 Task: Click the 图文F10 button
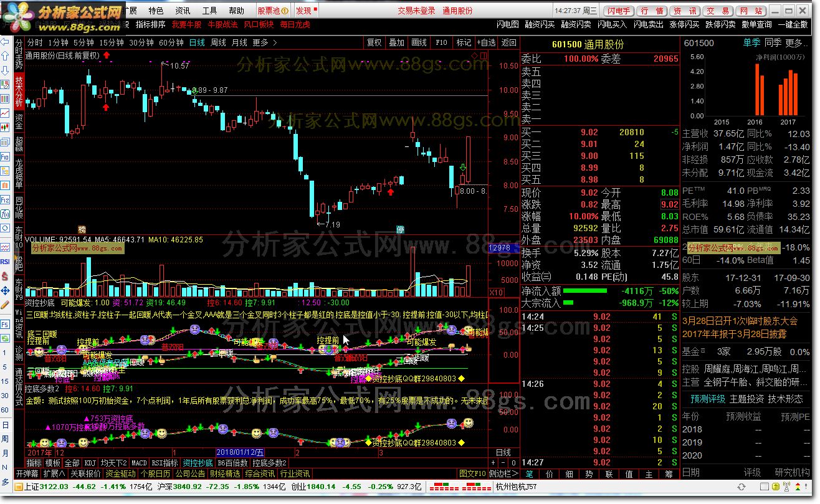472,473
